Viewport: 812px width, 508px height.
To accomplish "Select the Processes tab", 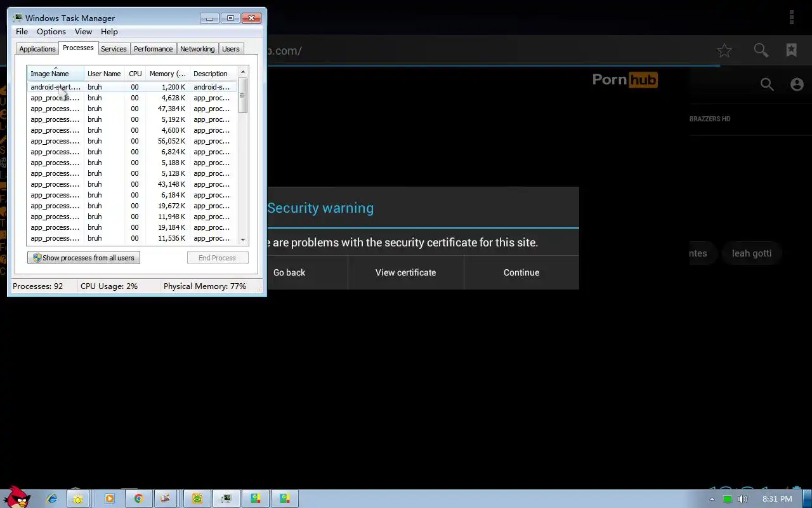I will (x=78, y=48).
